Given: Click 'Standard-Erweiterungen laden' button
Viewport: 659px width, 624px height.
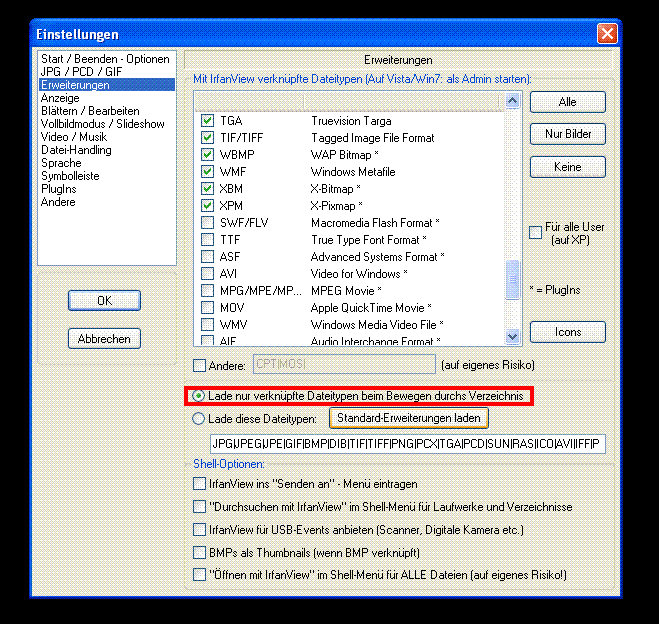Looking at the screenshot, I should tap(409, 418).
